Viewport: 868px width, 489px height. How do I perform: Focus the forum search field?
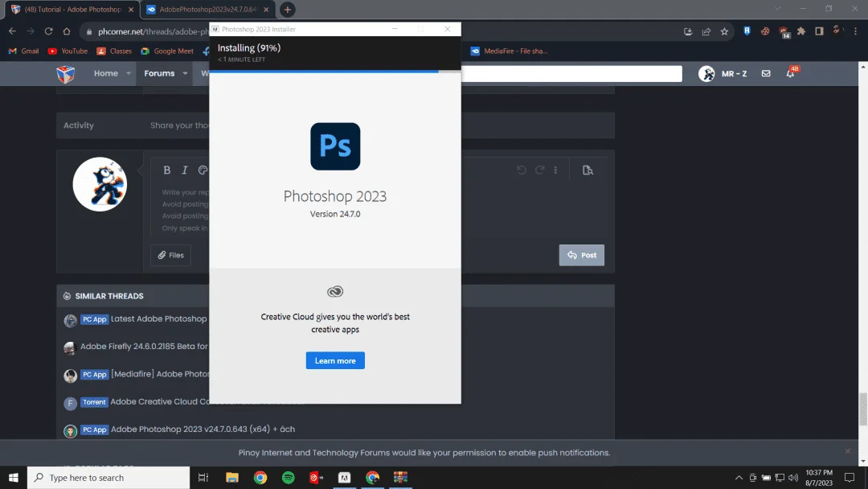tap(571, 74)
